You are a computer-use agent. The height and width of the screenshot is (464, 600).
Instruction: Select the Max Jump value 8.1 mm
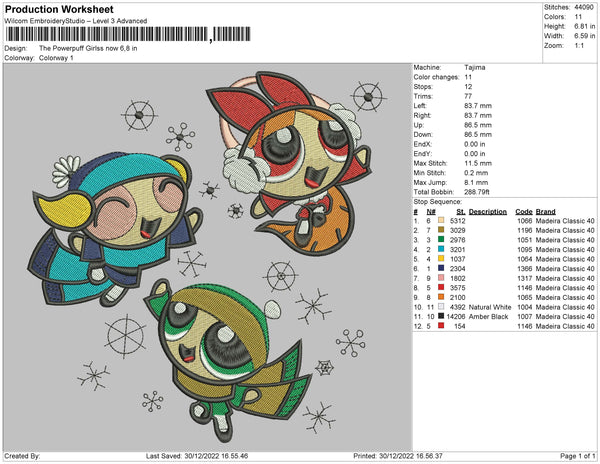476,182
